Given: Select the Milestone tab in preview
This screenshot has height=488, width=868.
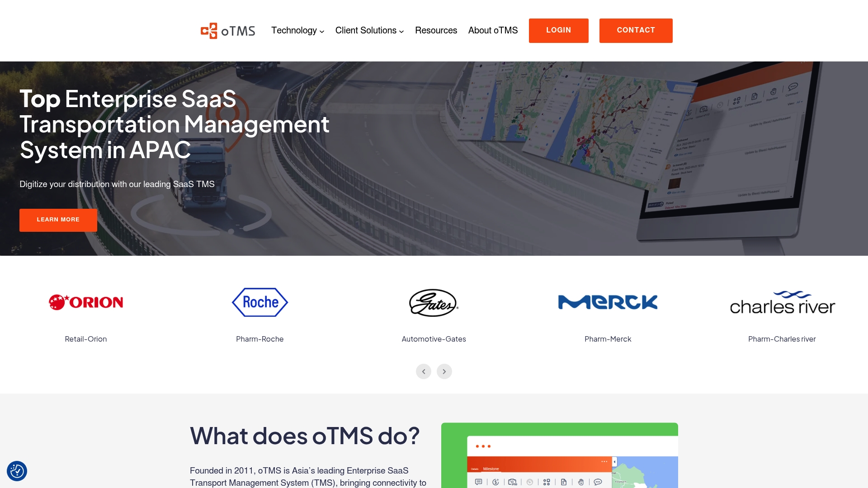Looking at the screenshot, I should click(x=491, y=469).
